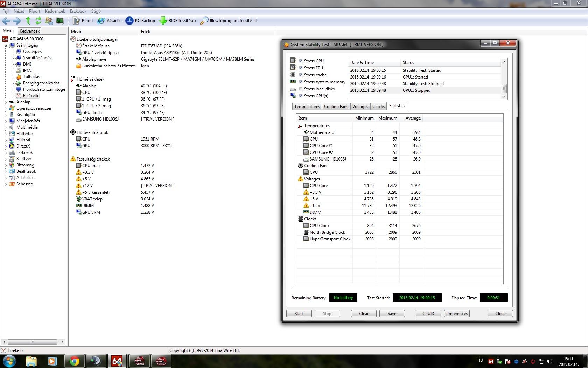This screenshot has height=368, width=588.
Task: Expand the Alaplap tree node
Action: [x=6, y=102]
